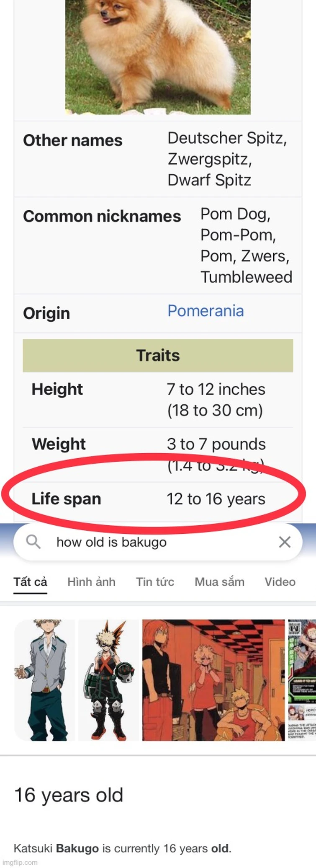Click the "16 years old" answer heading

(69, 795)
